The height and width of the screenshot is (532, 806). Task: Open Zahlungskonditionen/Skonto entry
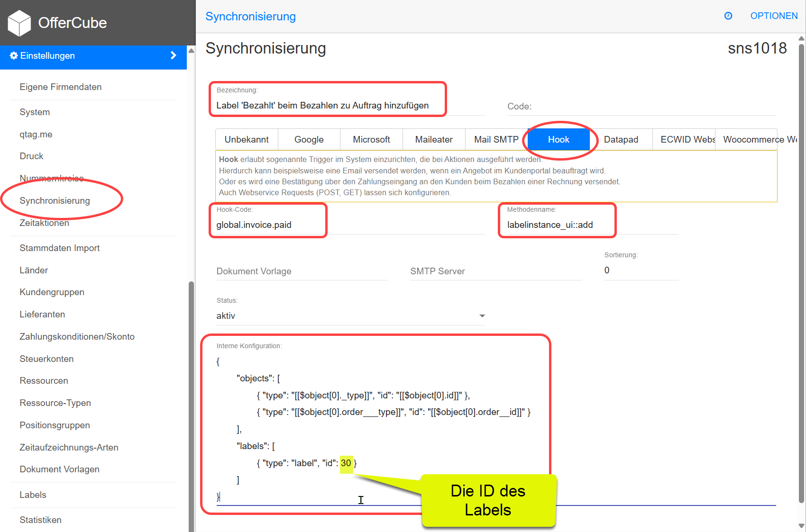[x=77, y=336]
